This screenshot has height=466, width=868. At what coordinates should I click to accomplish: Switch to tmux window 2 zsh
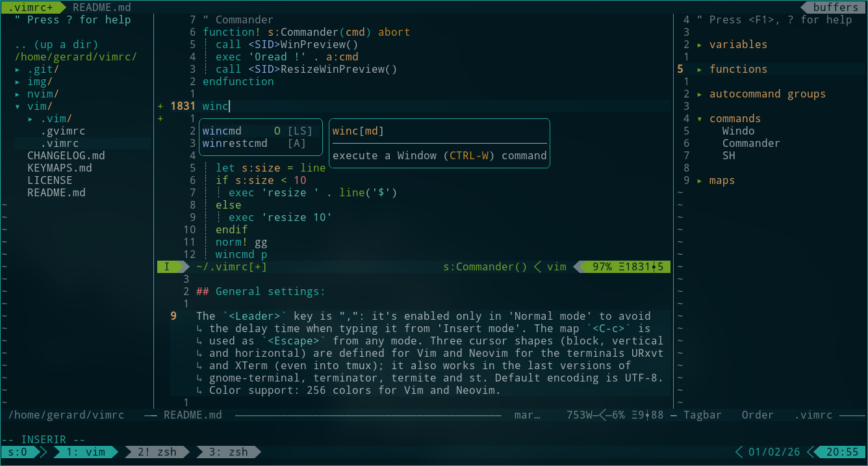click(x=156, y=452)
